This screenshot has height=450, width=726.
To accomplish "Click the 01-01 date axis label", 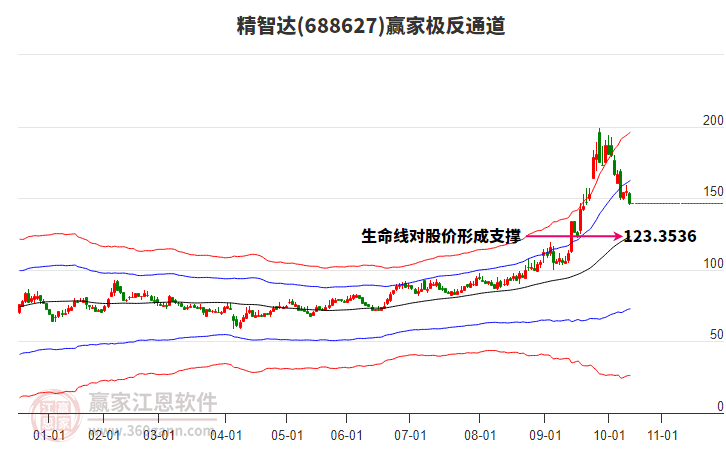I will point(49,436).
